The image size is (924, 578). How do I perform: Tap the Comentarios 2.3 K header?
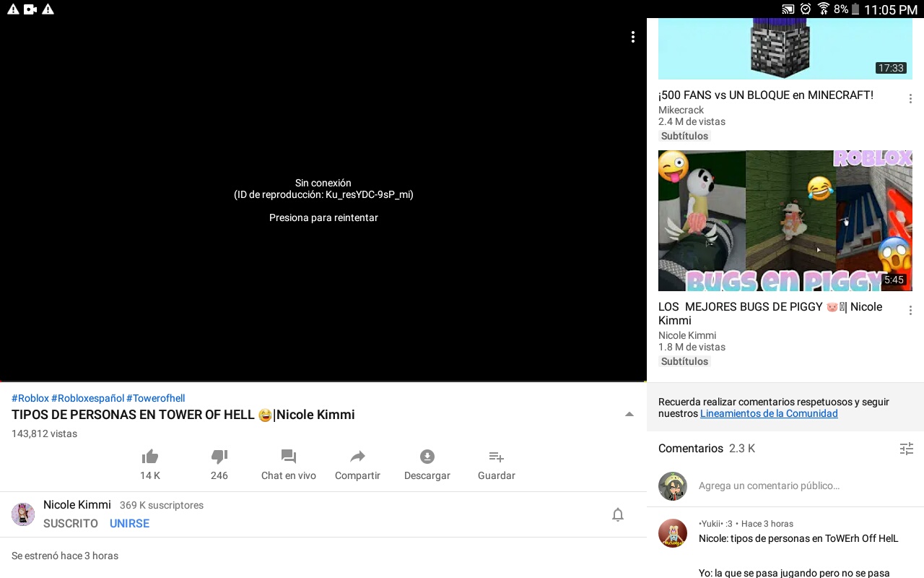(707, 449)
